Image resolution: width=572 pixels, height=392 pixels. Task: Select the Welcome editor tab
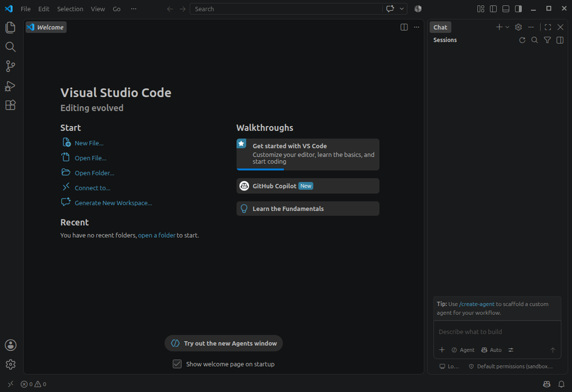[x=46, y=27]
